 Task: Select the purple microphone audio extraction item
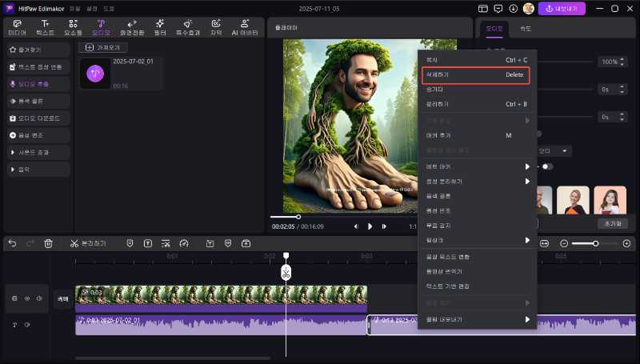point(38,84)
